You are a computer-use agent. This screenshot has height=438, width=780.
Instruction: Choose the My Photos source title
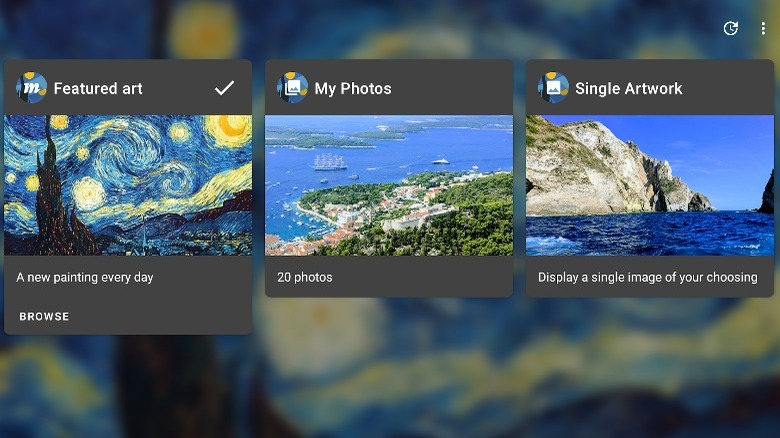click(353, 88)
